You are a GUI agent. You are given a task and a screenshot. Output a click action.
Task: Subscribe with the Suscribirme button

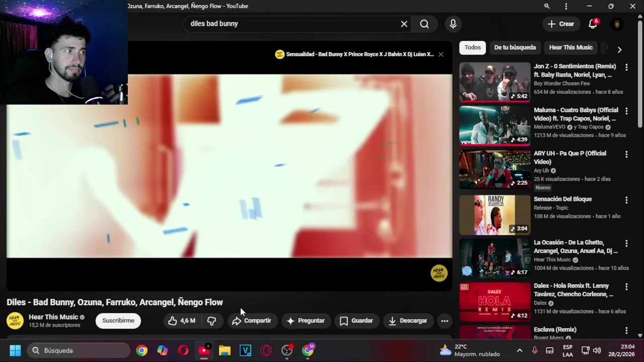(118, 321)
